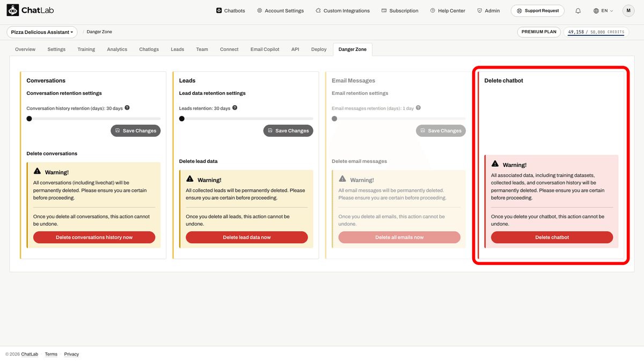644x362 pixels.
Task: Click warning triangle in Delete chatbot warning
Action: (495, 164)
